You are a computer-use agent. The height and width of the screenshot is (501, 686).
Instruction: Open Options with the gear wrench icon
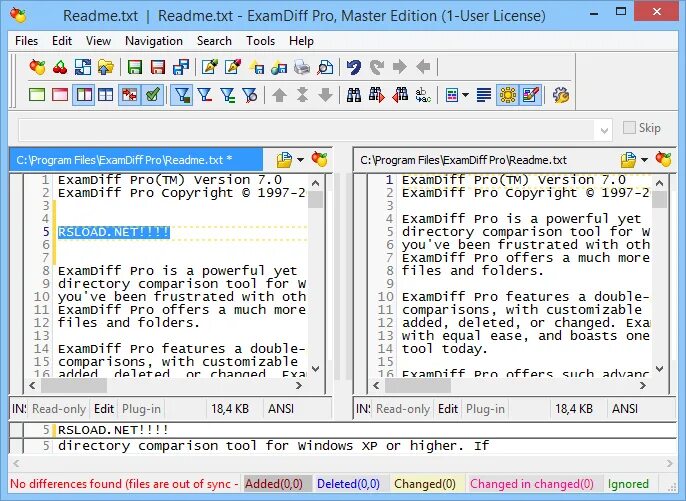click(x=560, y=95)
